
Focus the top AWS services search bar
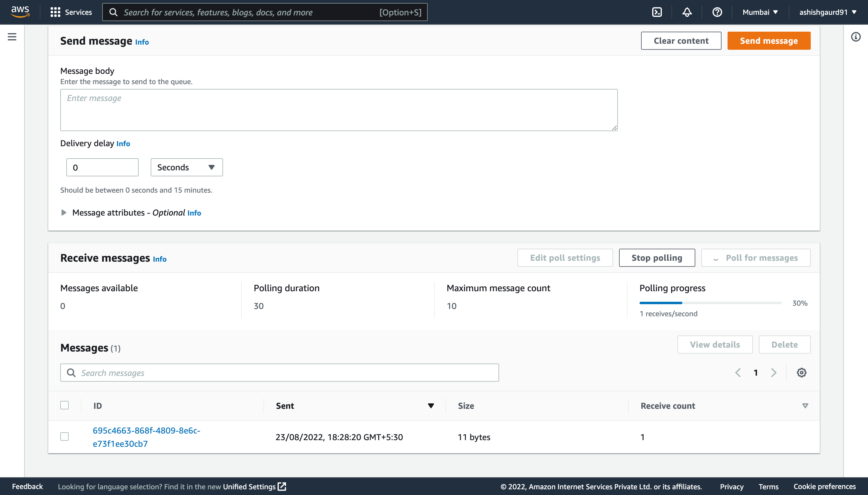coord(265,12)
